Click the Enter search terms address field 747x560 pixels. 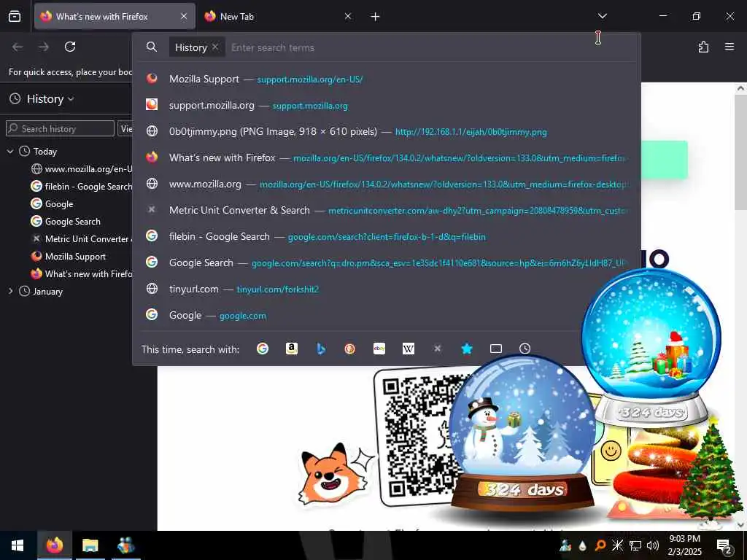click(429, 47)
